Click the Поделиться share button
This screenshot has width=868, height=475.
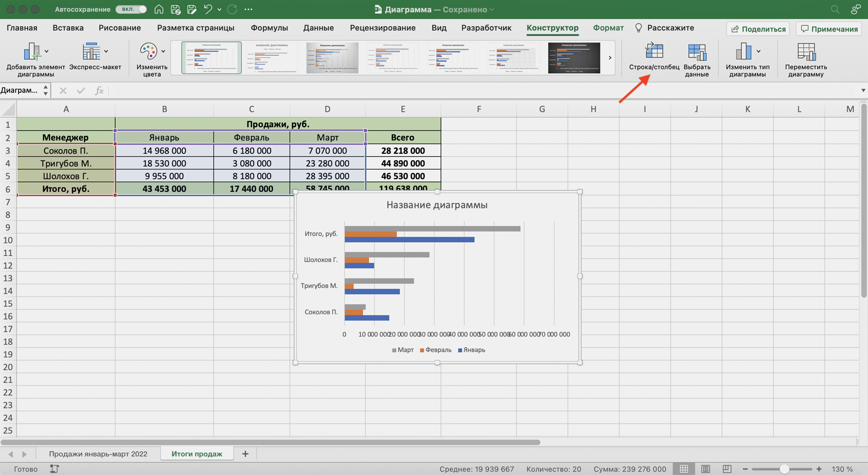click(x=758, y=29)
